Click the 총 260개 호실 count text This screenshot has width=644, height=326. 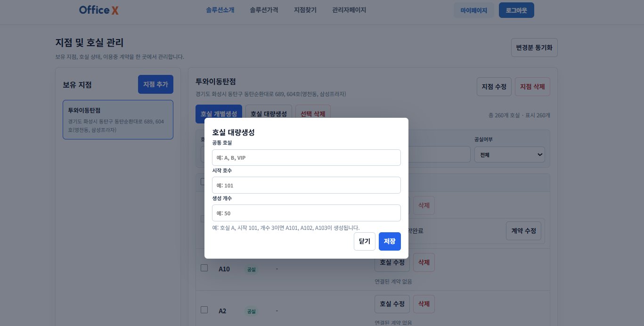[520, 115]
